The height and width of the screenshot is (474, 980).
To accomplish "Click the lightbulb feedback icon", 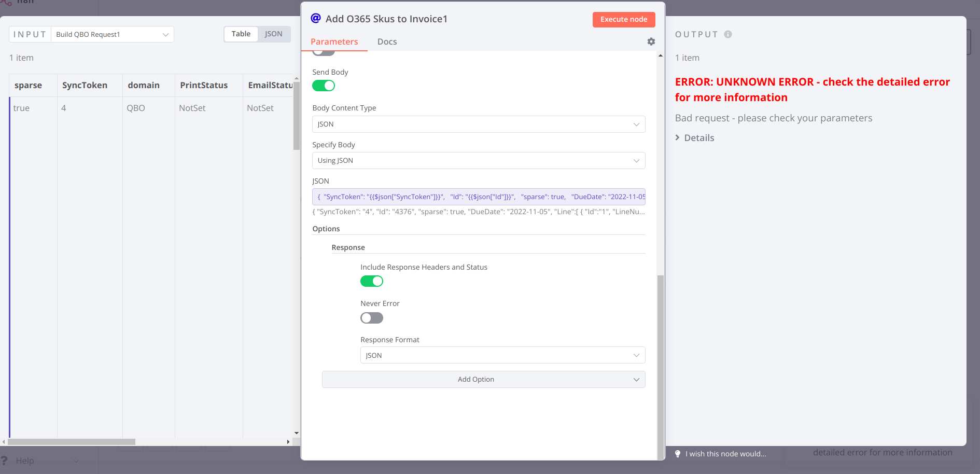I will coord(678,454).
